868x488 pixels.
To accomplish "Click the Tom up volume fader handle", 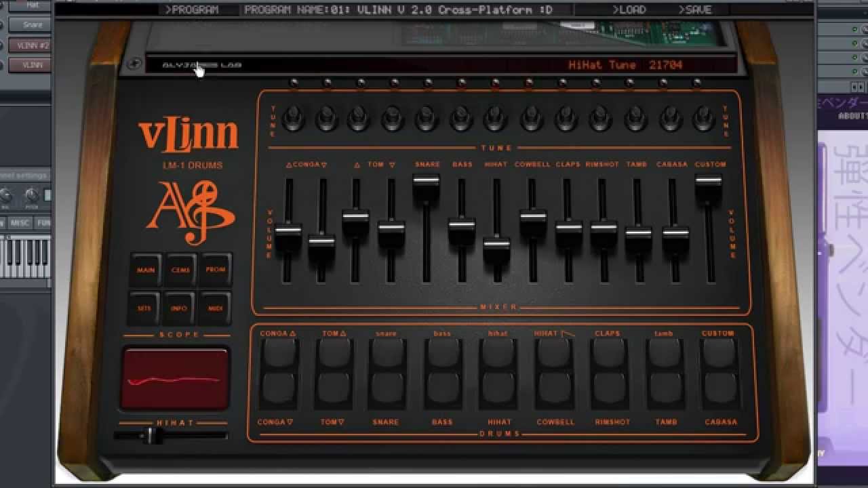I will 356,218.
